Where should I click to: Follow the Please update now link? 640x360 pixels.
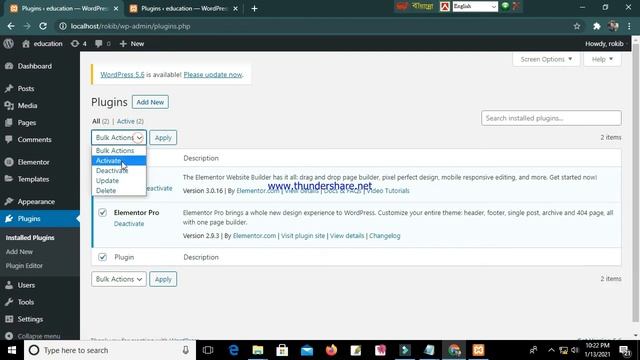tap(213, 75)
